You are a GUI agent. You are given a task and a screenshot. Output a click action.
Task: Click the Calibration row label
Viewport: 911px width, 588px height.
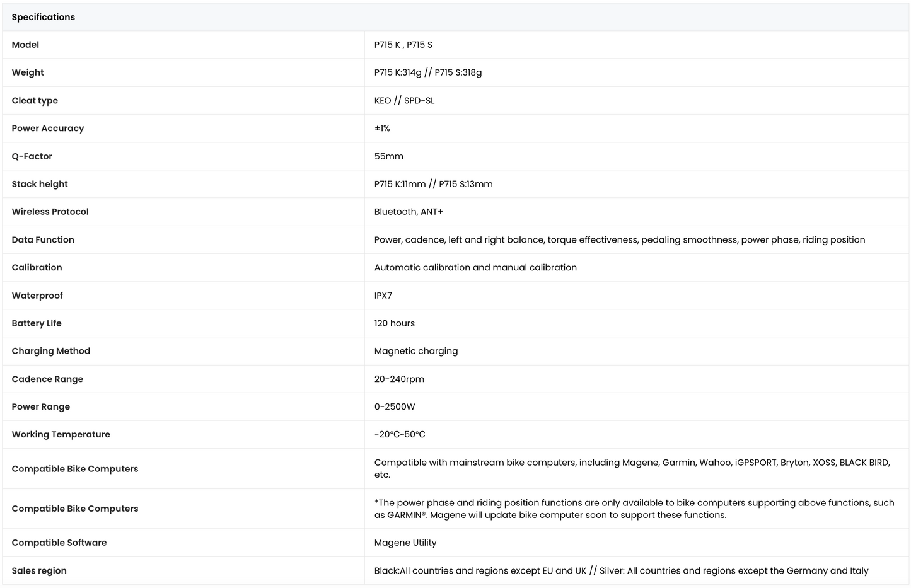37,267
